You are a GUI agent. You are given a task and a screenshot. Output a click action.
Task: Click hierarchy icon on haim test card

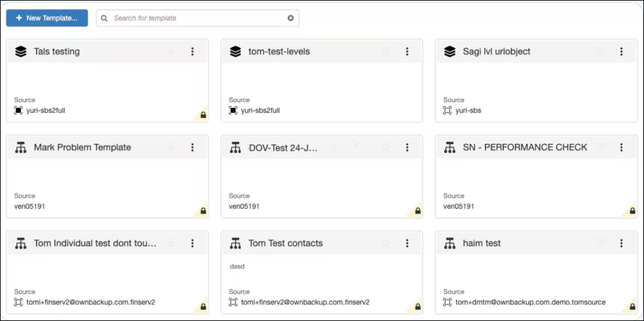coord(450,243)
